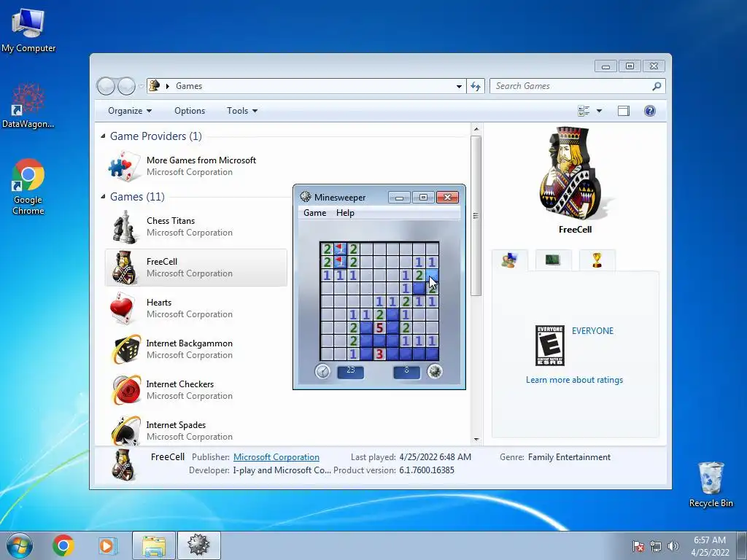This screenshot has height=560, width=747.
Task: Click the red 5 cell in Minesweeper
Action: pyautogui.click(x=379, y=327)
